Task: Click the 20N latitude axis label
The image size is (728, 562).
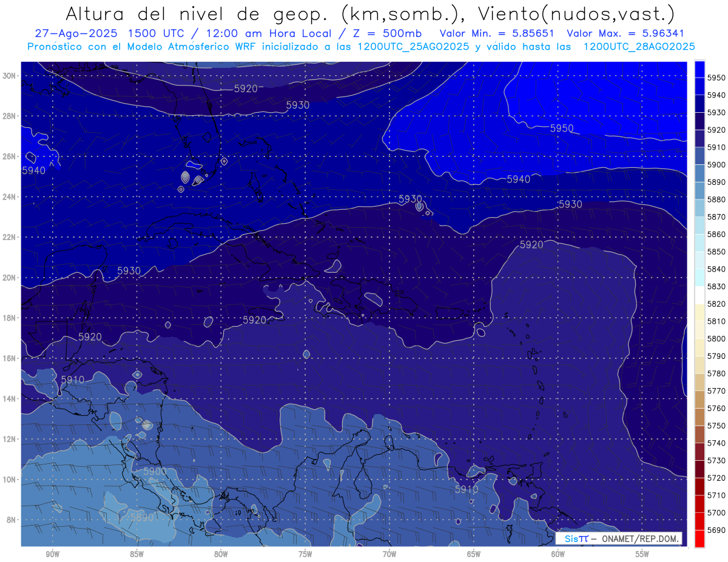Action: point(9,278)
